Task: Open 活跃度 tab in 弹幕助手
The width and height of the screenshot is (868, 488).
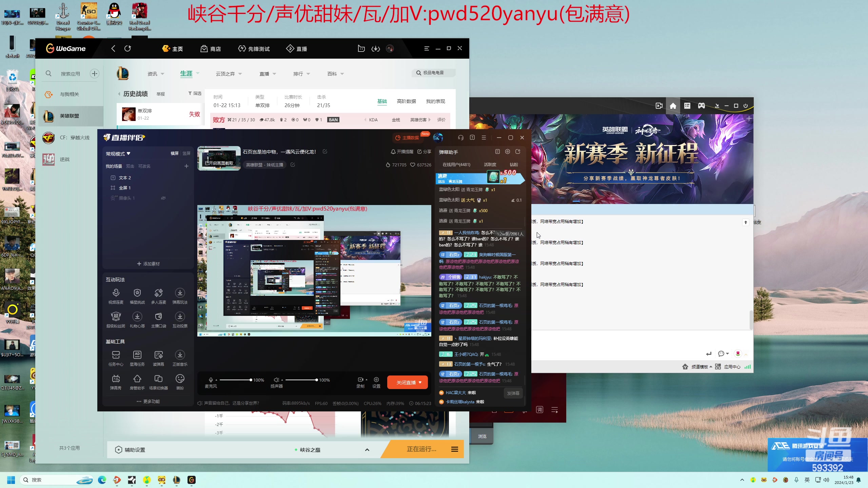Action: (x=490, y=164)
